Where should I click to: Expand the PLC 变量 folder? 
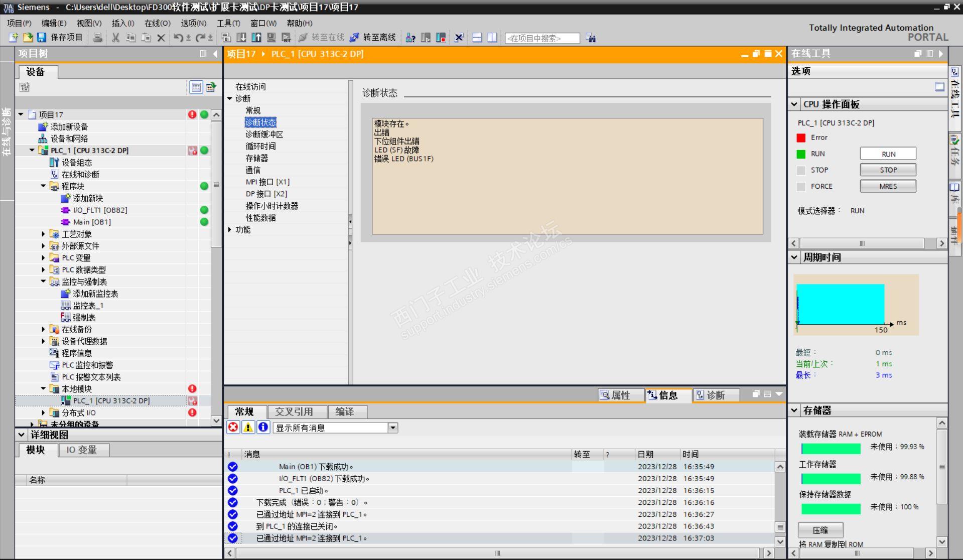[x=44, y=258]
